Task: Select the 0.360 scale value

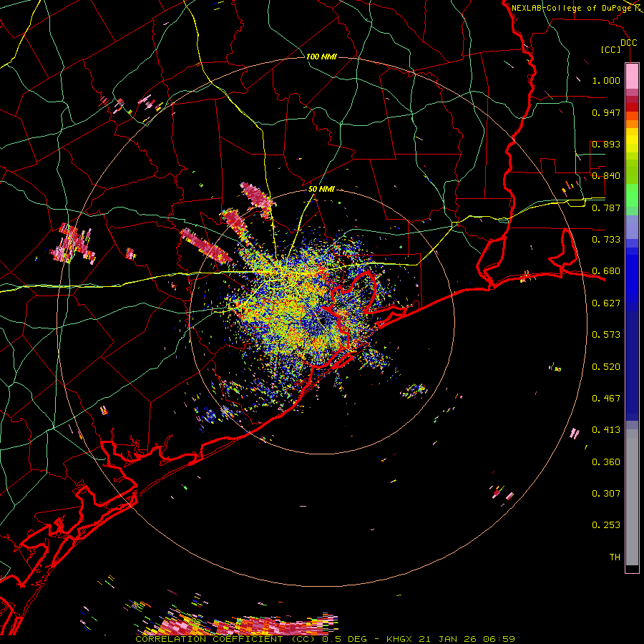Action: click(x=606, y=462)
